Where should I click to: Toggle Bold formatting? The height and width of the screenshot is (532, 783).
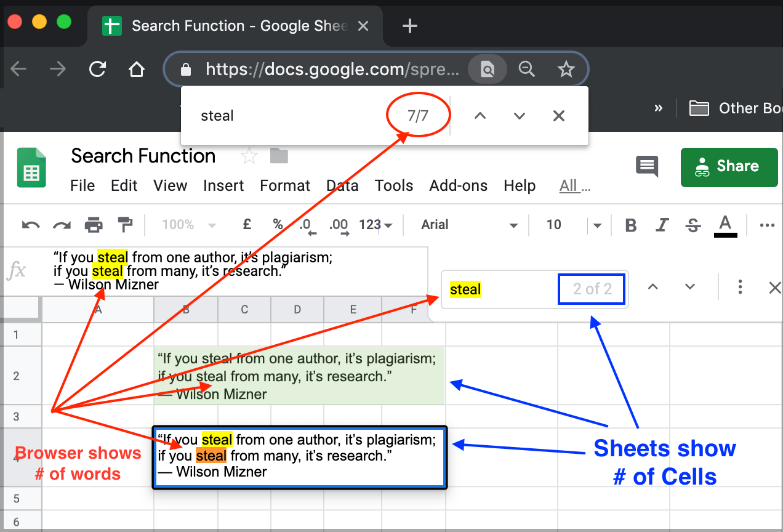pyautogui.click(x=630, y=225)
